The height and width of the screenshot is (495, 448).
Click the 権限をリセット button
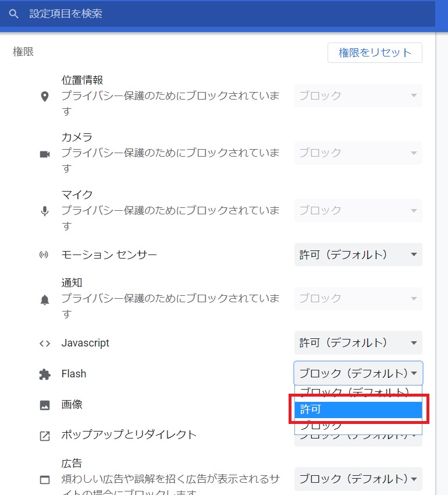click(x=375, y=52)
